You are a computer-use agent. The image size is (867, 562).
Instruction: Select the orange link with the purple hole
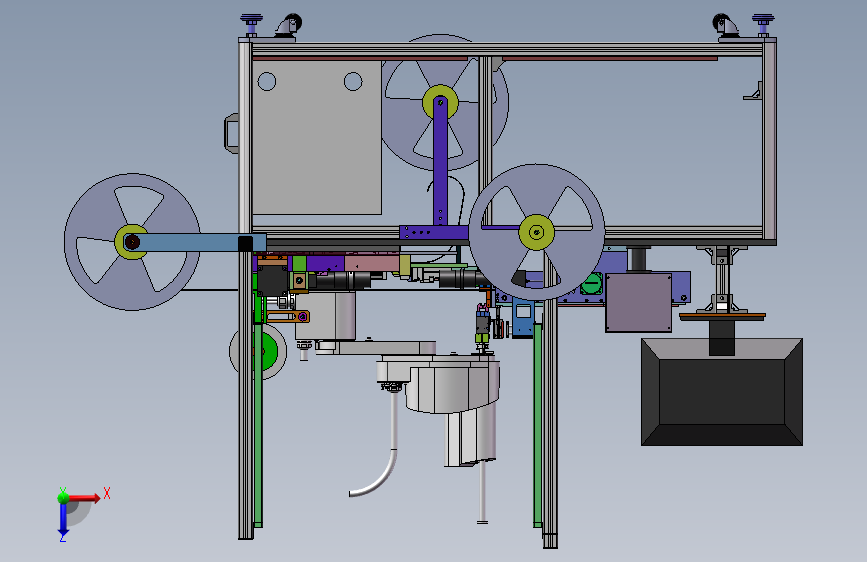point(288,316)
